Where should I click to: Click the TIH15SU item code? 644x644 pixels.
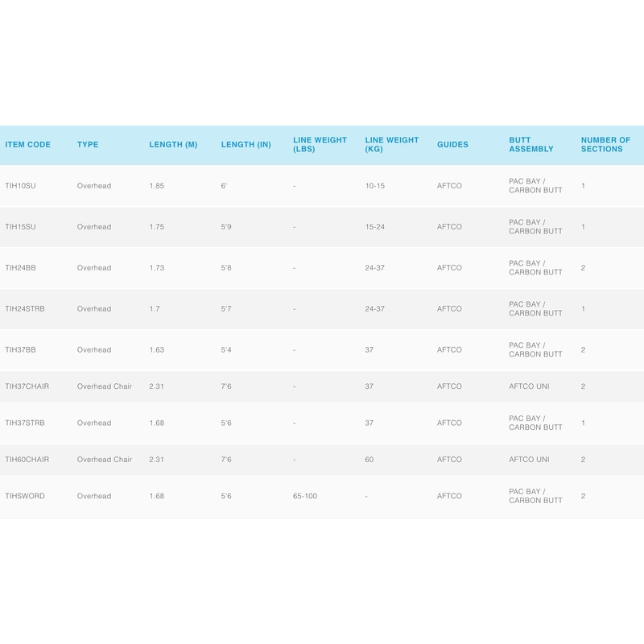point(20,227)
